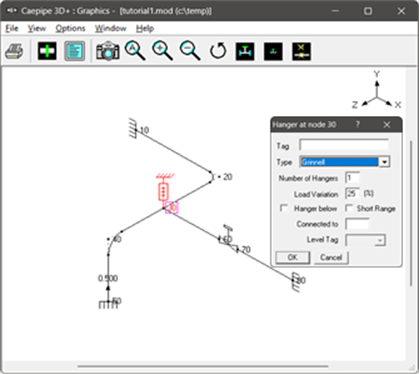Click the horizontal scrollbar at bottom

(203, 366)
